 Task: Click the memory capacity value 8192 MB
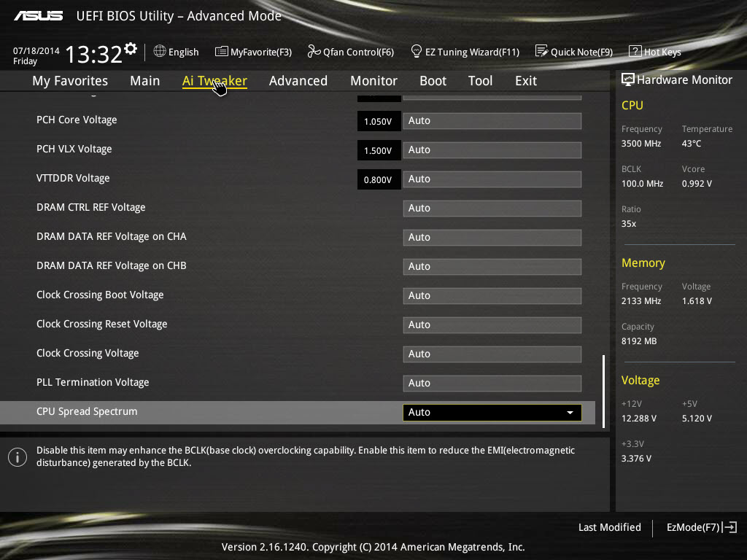(639, 341)
